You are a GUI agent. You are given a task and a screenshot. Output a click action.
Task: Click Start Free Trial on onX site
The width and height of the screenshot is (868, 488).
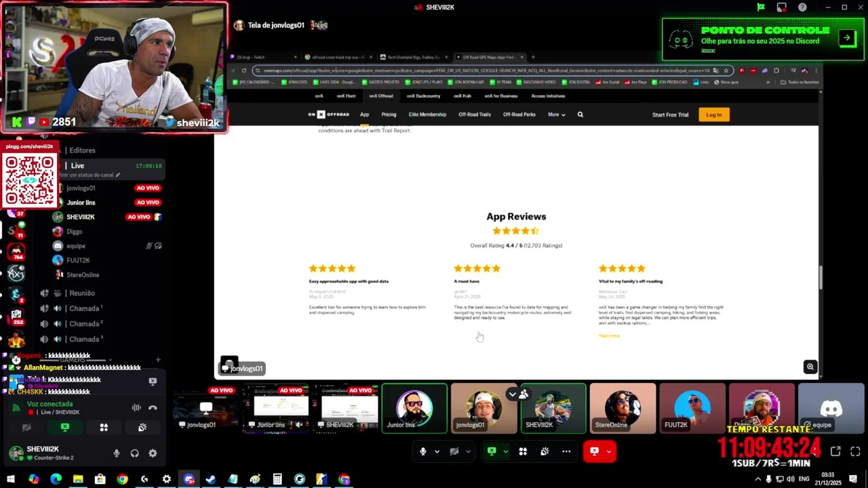pos(670,115)
